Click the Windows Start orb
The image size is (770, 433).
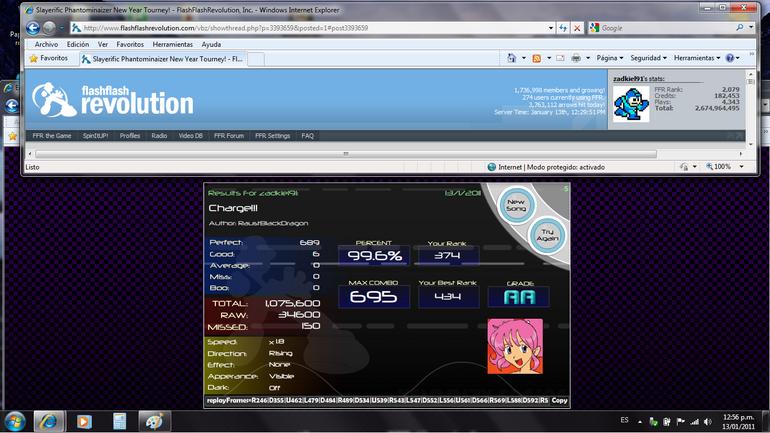pos(15,421)
